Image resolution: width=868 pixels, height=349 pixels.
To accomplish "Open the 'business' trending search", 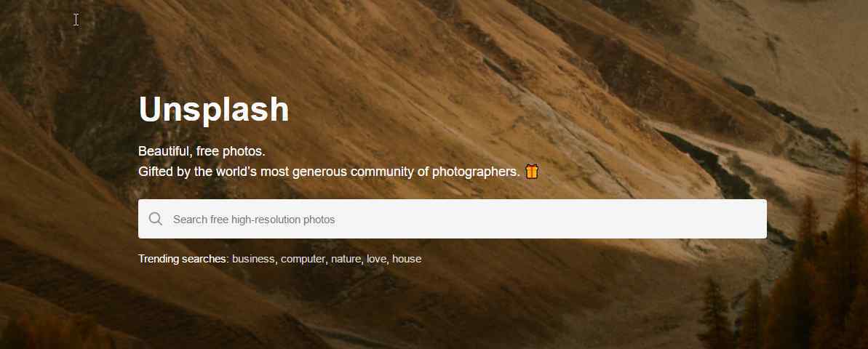I will coord(253,259).
